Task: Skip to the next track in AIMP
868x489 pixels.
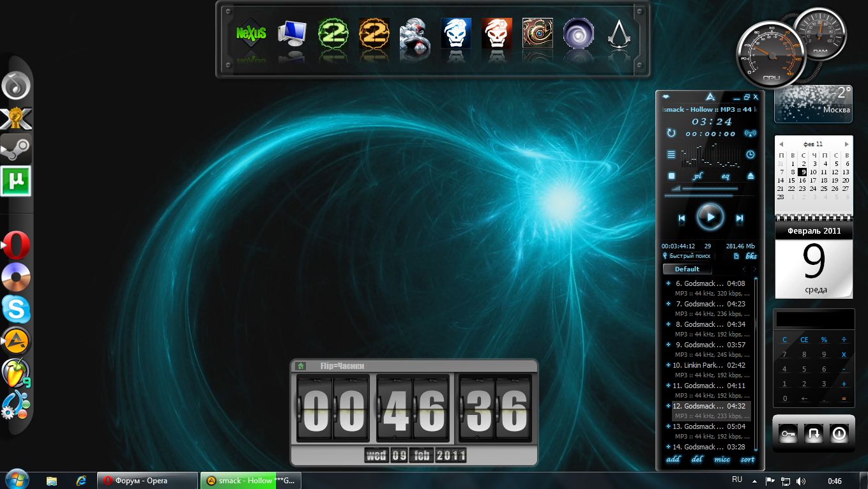Action: [740, 218]
